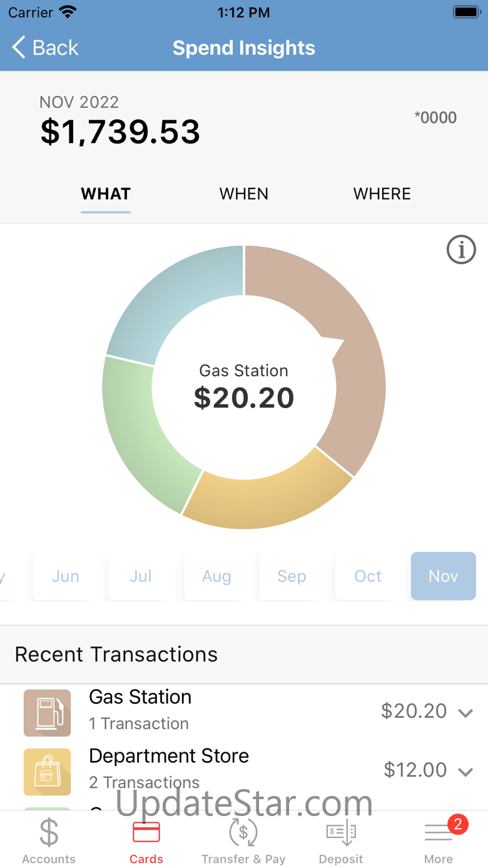Switch to the WHEN tab
The width and height of the screenshot is (488, 868).
point(244,194)
